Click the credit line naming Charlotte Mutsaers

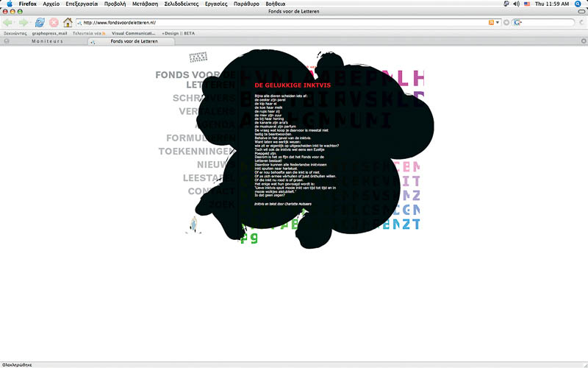(x=283, y=204)
